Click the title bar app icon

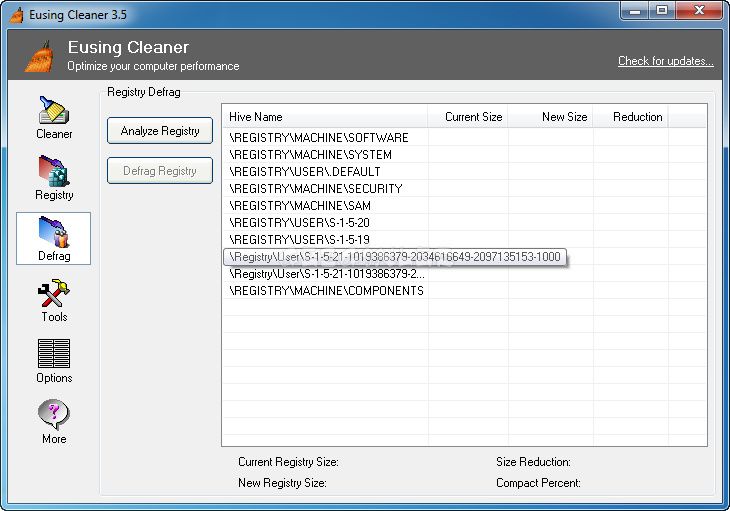point(17,15)
